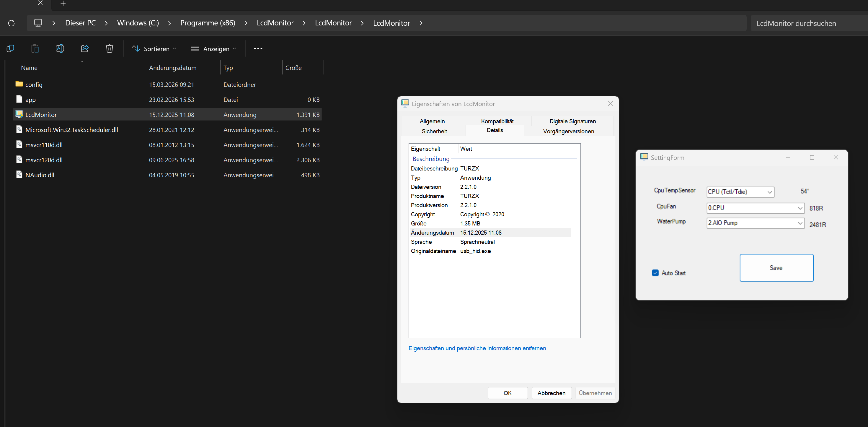Expand the CpuFan combo box
The width and height of the screenshot is (868, 427).
[x=800, y=208]
